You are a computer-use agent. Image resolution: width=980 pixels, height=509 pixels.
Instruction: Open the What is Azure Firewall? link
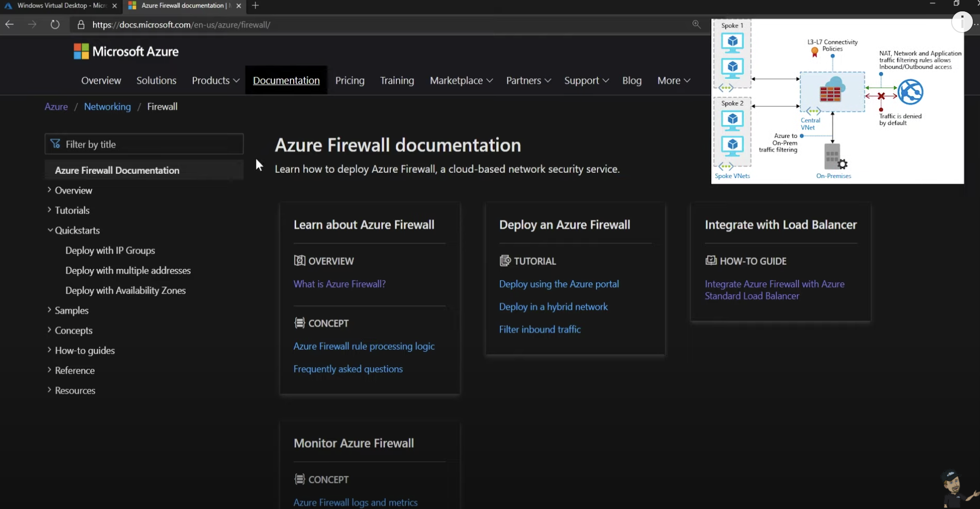coord(339,284)
